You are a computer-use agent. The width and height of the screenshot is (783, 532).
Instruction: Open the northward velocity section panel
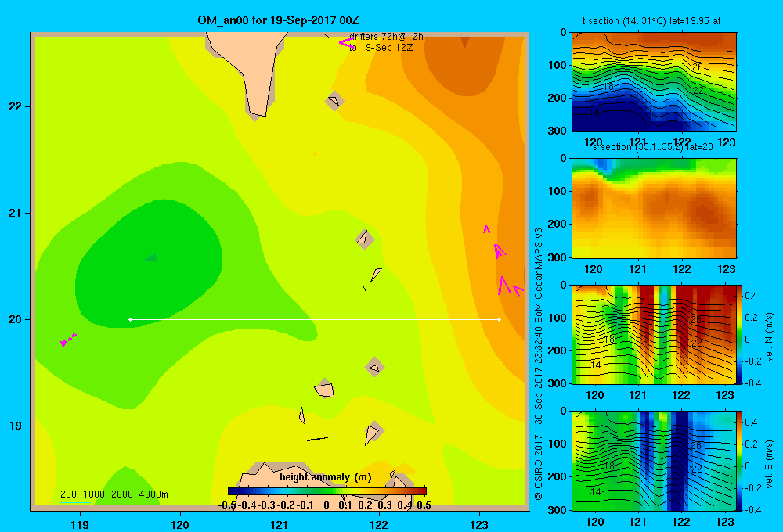pyautogui.click(x=654, y=334)
